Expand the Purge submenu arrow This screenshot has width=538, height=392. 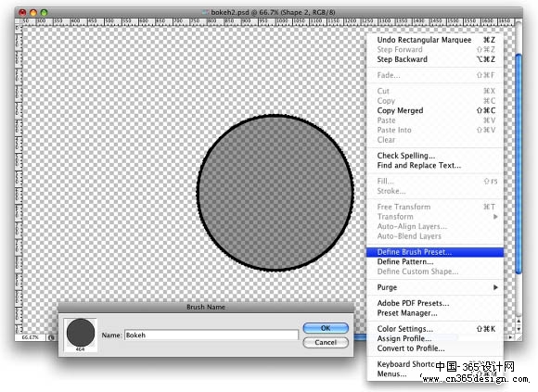click(495, 287)
